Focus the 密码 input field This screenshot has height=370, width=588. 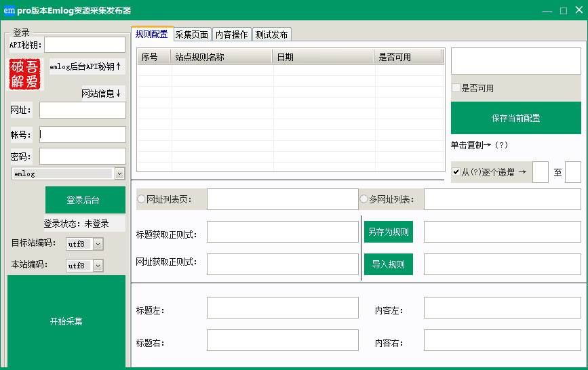(83, 157)
